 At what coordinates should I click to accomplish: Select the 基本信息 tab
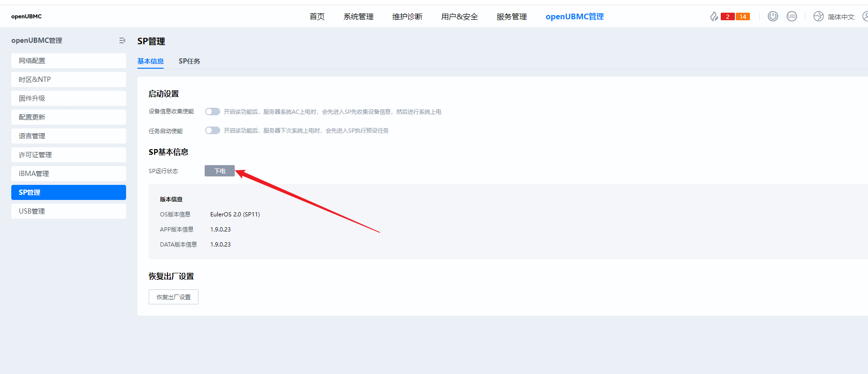point(151,61)
